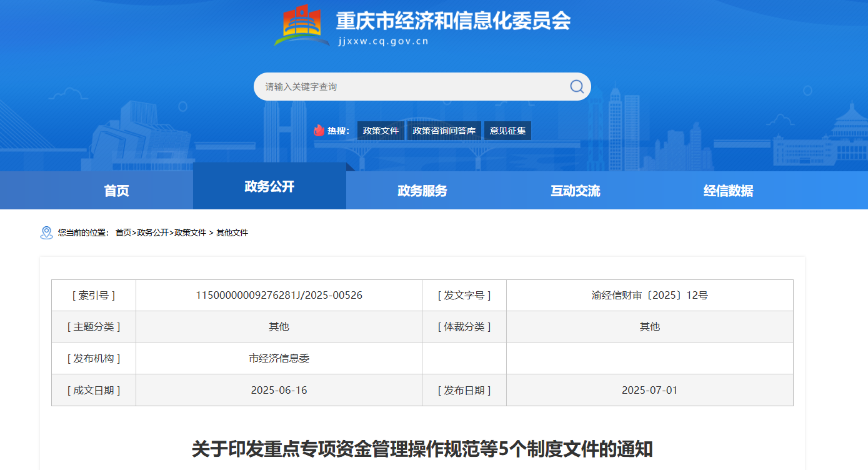Click the red flame hot-search icon
This screenshot has height=470, width=868.
[319, 131]
